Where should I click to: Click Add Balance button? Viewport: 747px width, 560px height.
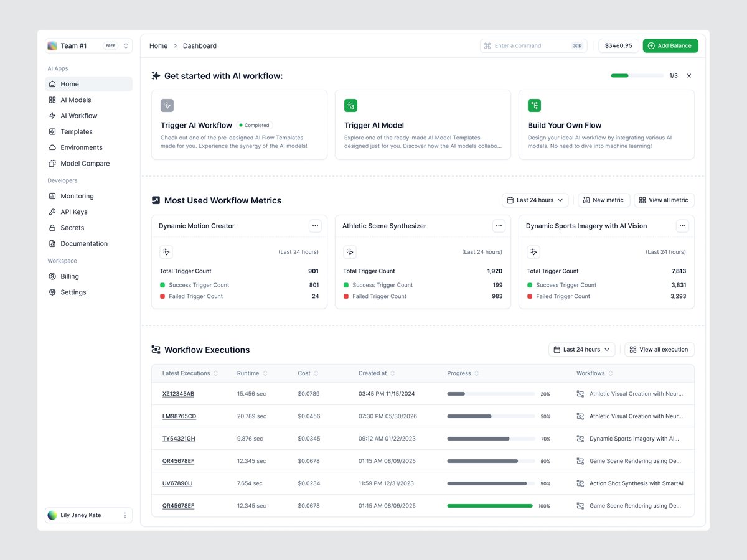pos(670,45)
